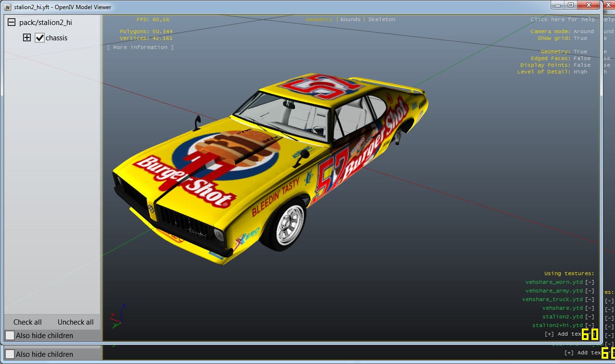
Task: Click the stalion2+hi.ytd texture name
Action: (x=557, y=325)
